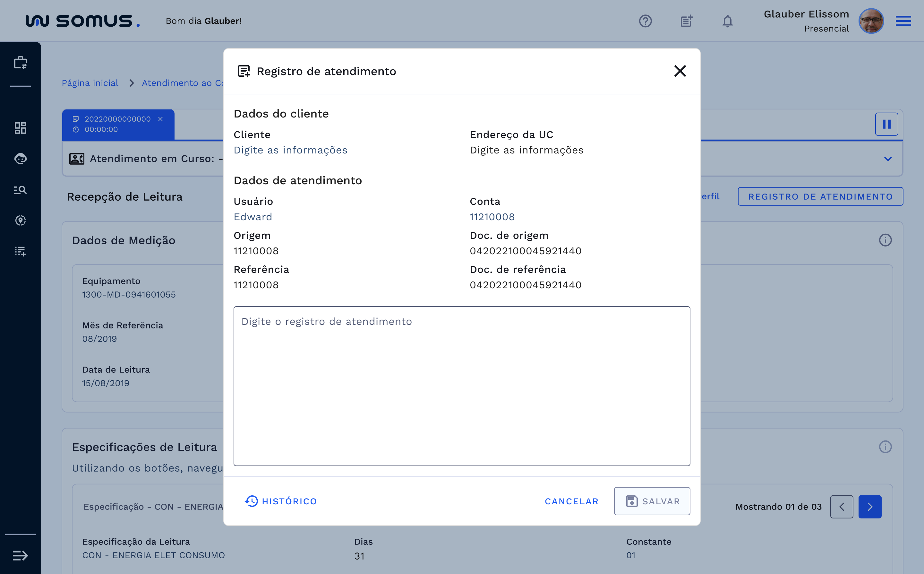924x574 pixels.
Task: Click the Digite o registro de atendimento field
Action: (x=462, y=387)
